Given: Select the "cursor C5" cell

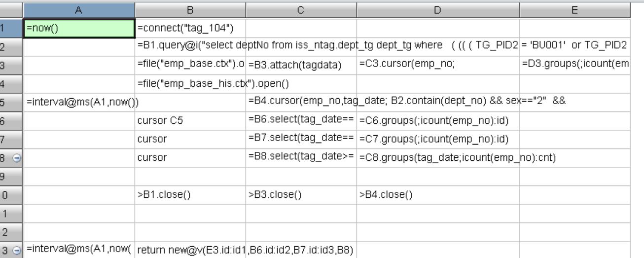Looking at the screenshot, I should tap(190, 121).
